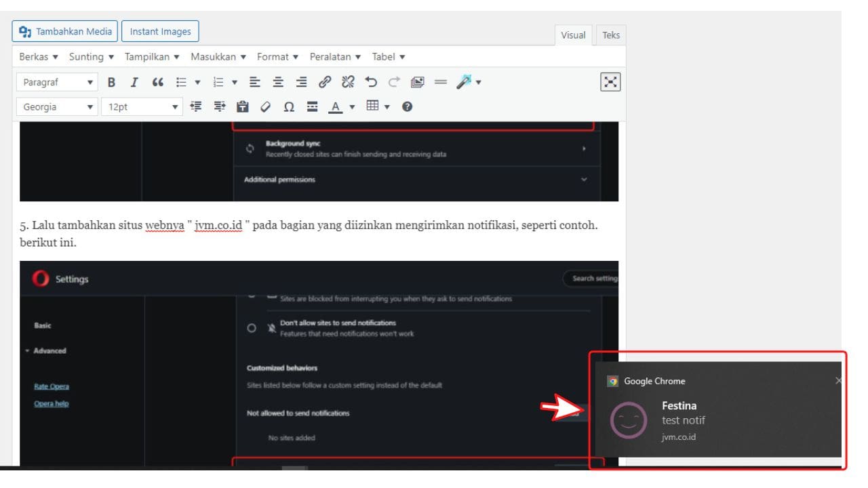The image size is (868, 488).
Task: Open the 12pt font size dropdown
Action: tap(142, 106)
